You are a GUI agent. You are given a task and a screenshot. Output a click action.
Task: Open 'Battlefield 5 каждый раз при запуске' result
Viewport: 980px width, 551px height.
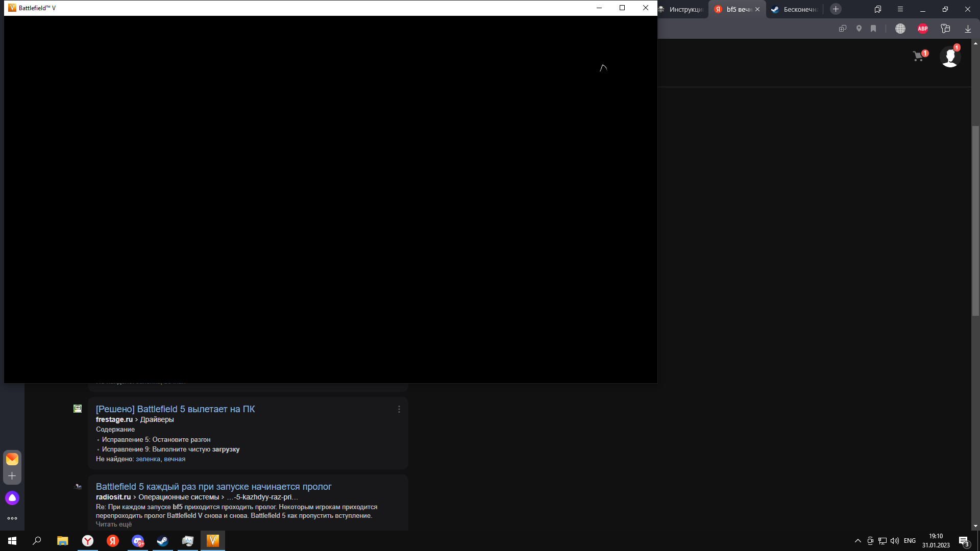[213, 487]
